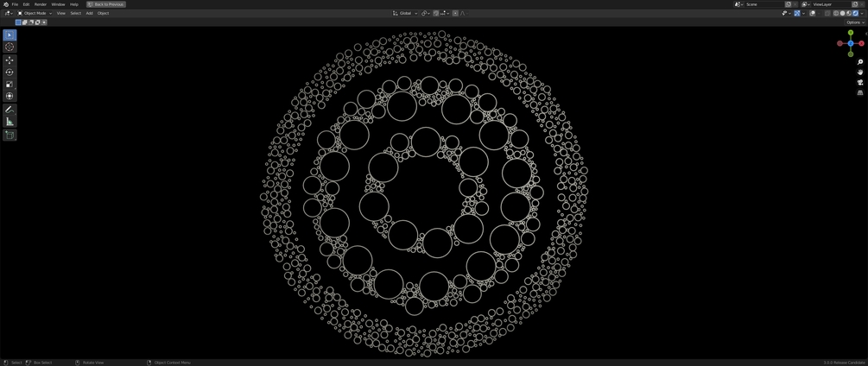The height and width of the screenshot is (366, 868).
Task: Open the viewport View menu
Action: pyautogui.click(x=61, y=13)
